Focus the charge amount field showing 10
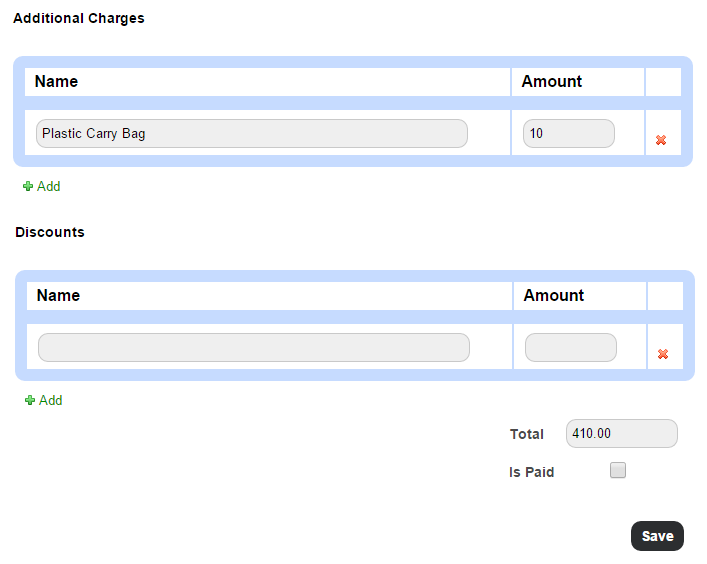The image size is (707, 564). (569, 133)
